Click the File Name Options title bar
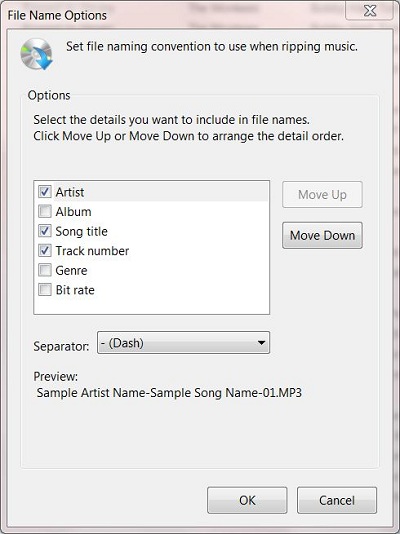 (x=170, y=15)
